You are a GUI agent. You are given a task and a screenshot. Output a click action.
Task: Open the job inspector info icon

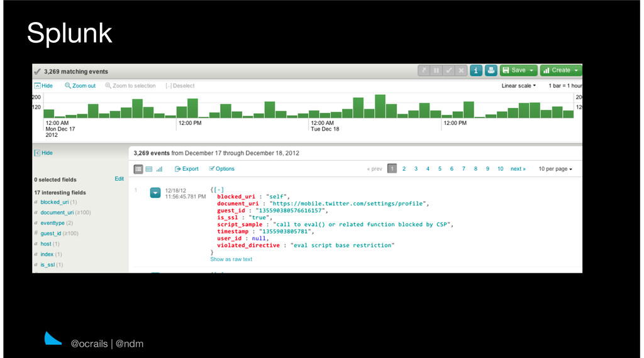point(476,70)
